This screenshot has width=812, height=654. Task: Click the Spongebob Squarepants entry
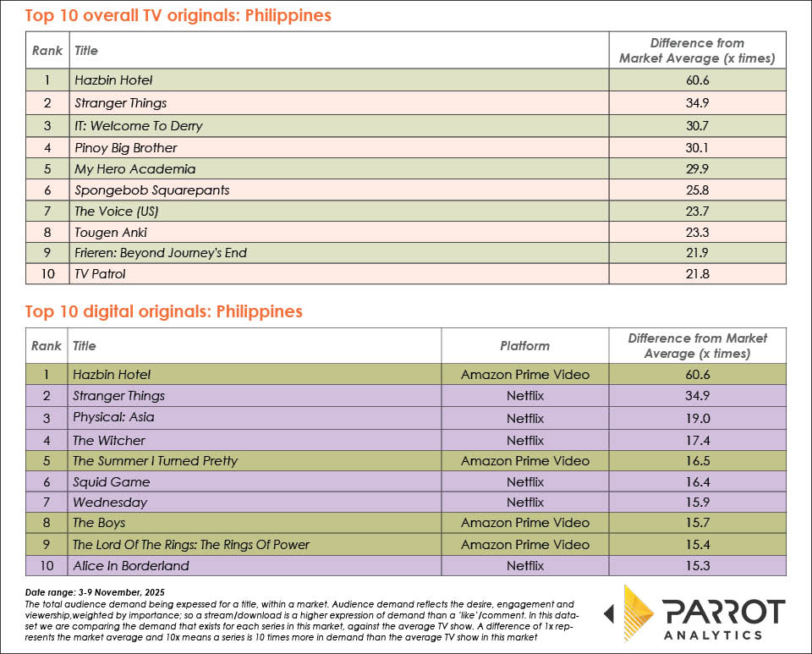pos(151,191)
